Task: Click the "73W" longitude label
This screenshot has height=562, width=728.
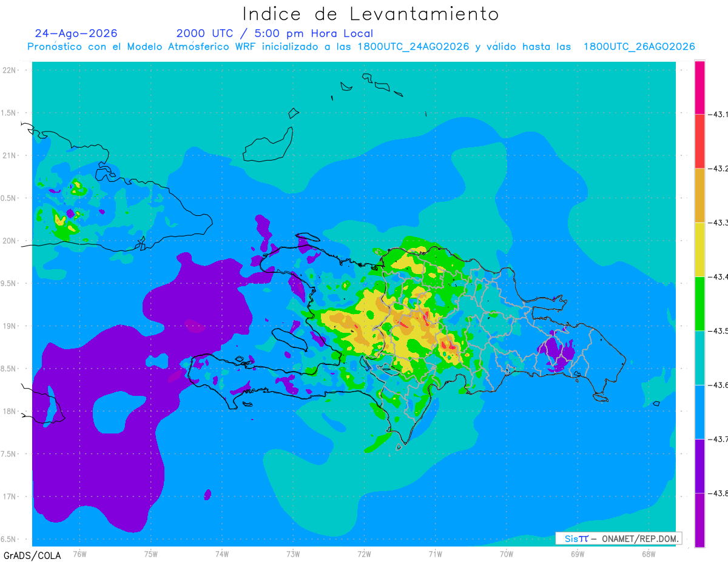Action: [x=293, y=554]
